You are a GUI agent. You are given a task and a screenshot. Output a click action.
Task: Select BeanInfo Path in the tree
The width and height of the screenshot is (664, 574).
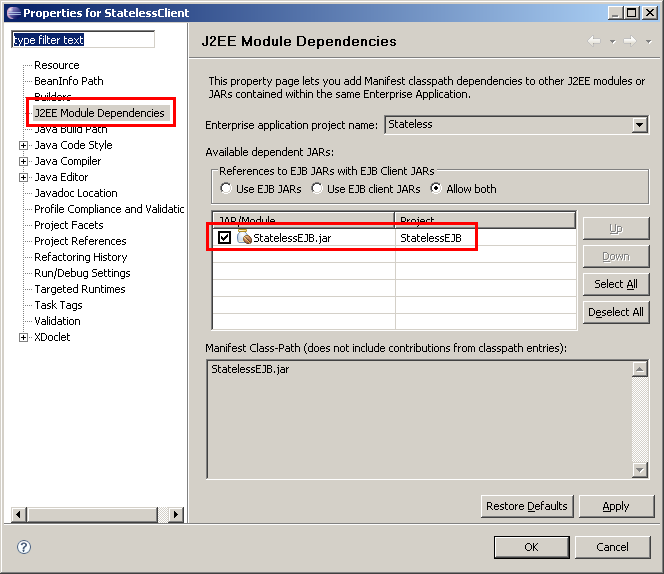click(x=69, y=81)
